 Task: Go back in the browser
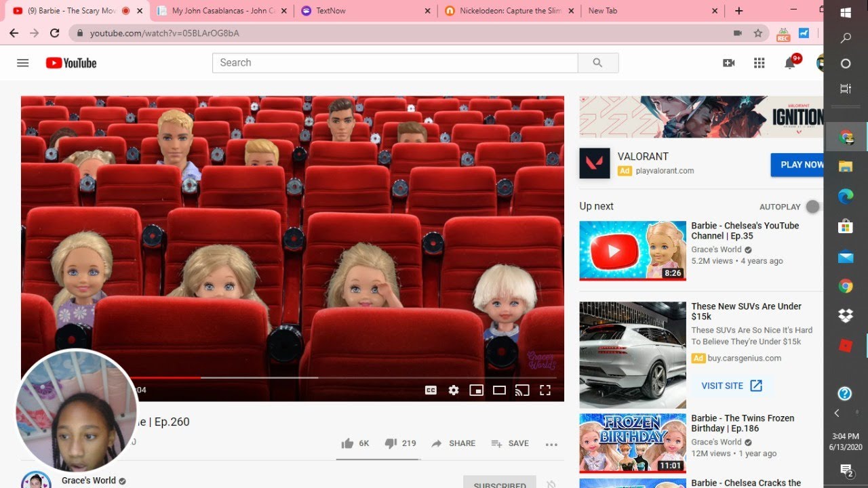14,33
